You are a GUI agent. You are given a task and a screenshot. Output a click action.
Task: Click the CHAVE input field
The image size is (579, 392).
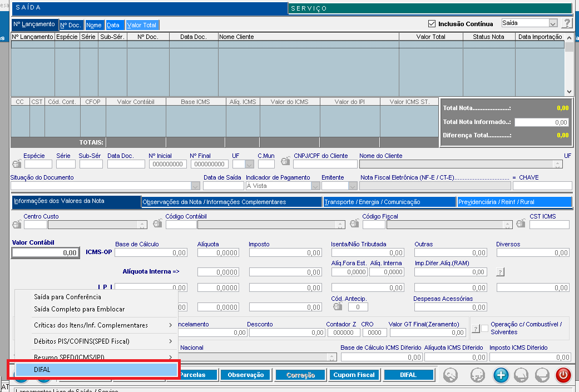pos(542,186)
